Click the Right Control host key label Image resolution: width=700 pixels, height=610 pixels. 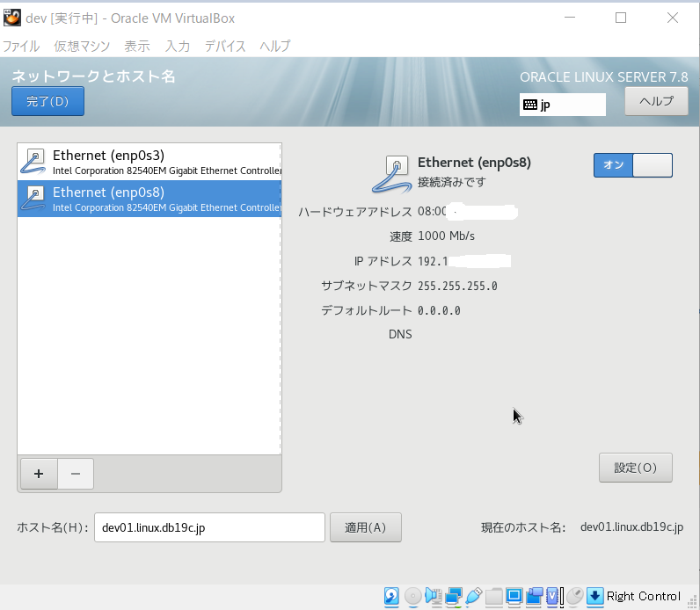pos(644,596)
